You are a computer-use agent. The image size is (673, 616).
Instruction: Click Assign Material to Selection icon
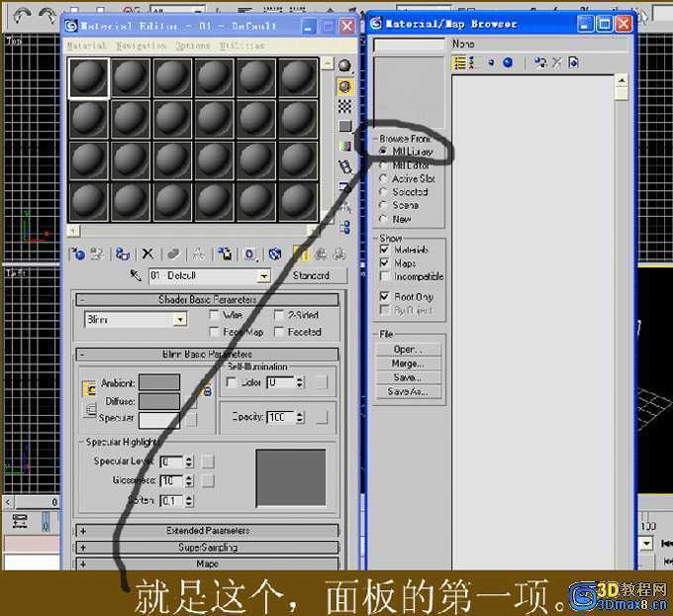coord(123,254)
